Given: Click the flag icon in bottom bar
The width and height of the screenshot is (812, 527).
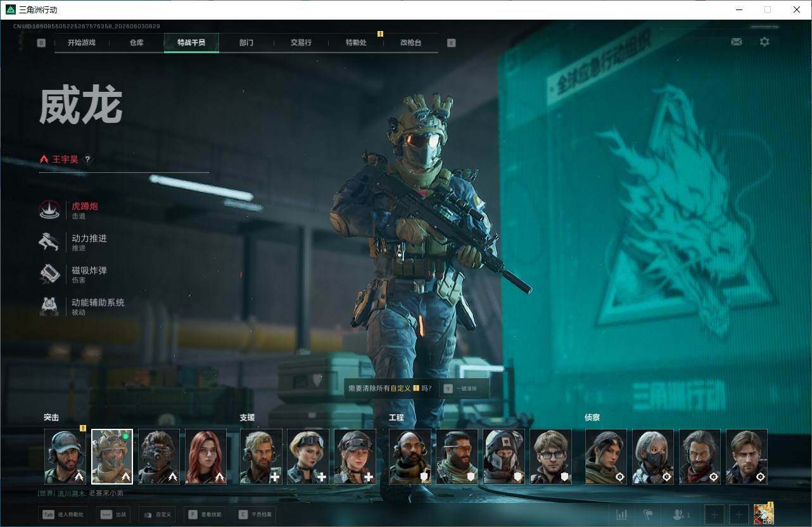Looking at the screenshot, I should 647,514.
